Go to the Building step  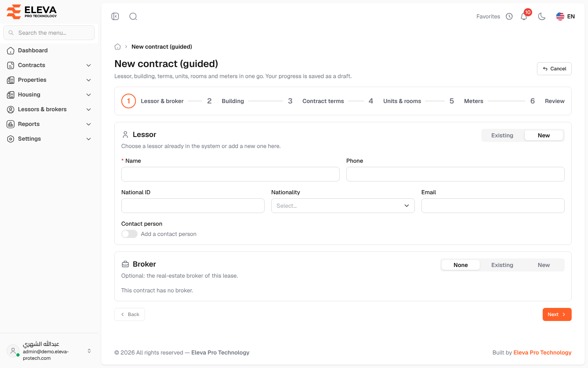[x=225, y=101]
